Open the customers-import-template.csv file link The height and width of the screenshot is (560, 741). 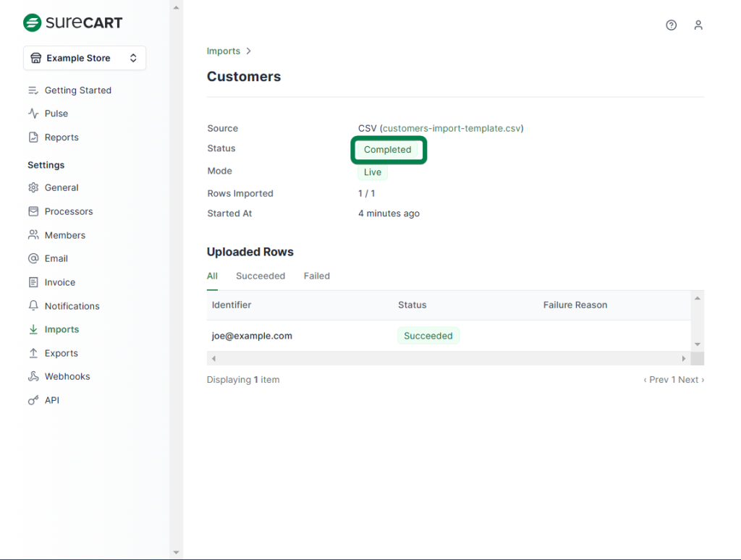click(451, 128)
